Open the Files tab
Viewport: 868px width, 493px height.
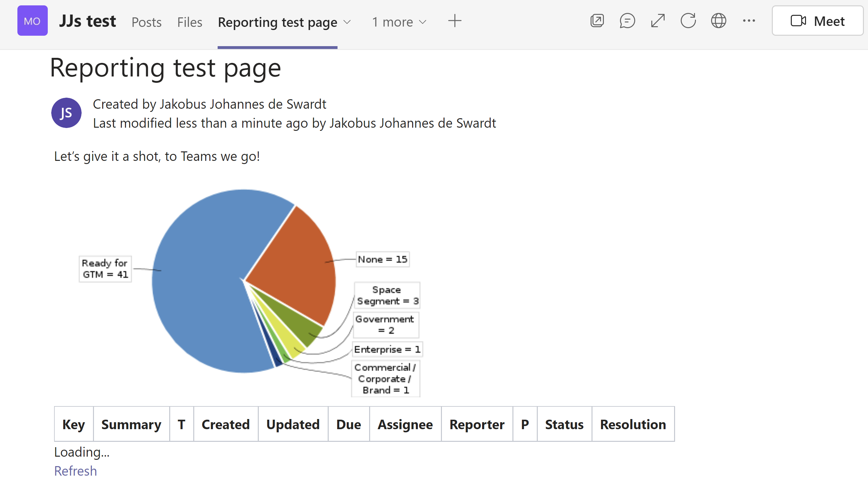(x=189, y=22)
